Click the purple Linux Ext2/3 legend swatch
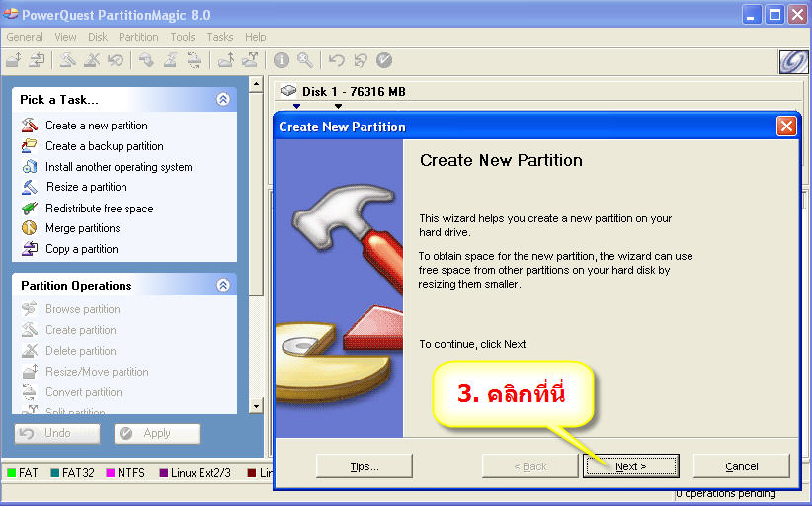 (x=164, y=472)
